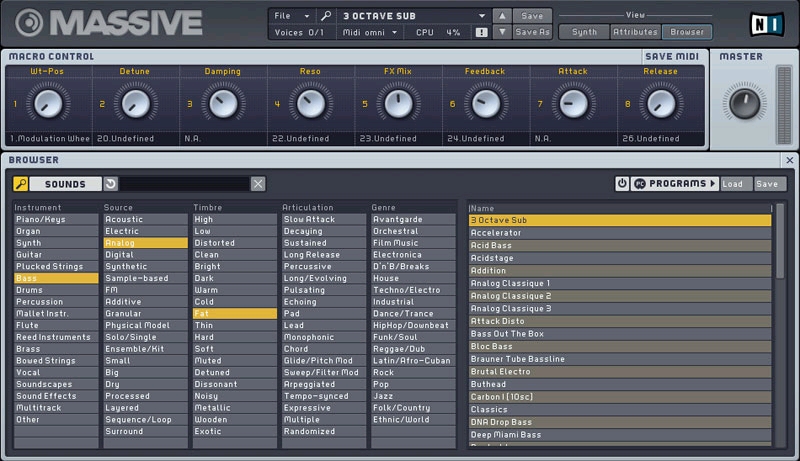Select the Carbon I (10sc) preset

(x=620, y=397)
